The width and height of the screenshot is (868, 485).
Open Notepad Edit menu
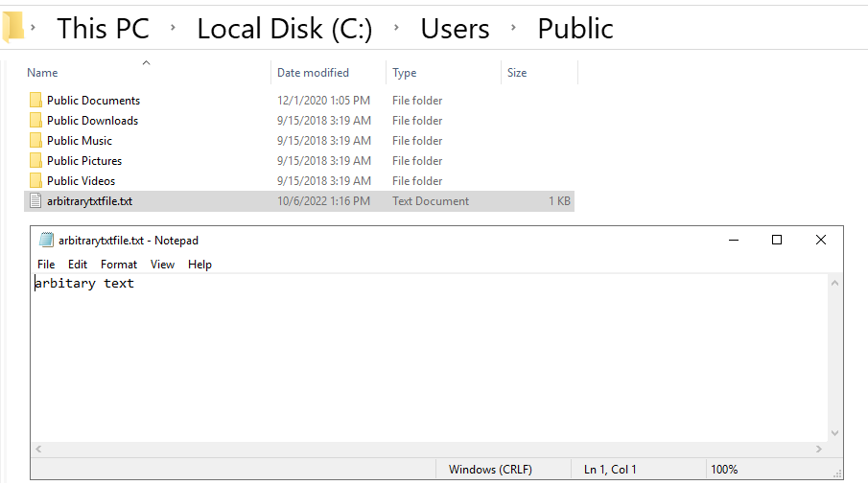pyautogui.click(x=78, y=265)
